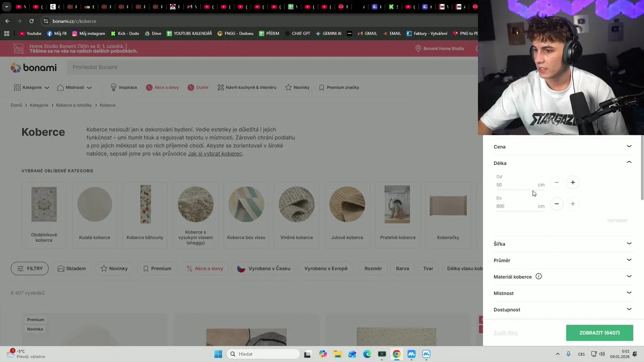Click the info icon beside Materiál koberce
Viewport: 644px width, 362px height.
pyautogui.click(x=538, y=277)
